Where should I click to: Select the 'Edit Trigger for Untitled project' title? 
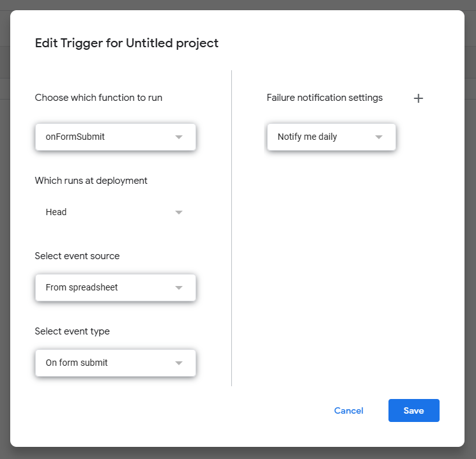[x=127, y=43]
